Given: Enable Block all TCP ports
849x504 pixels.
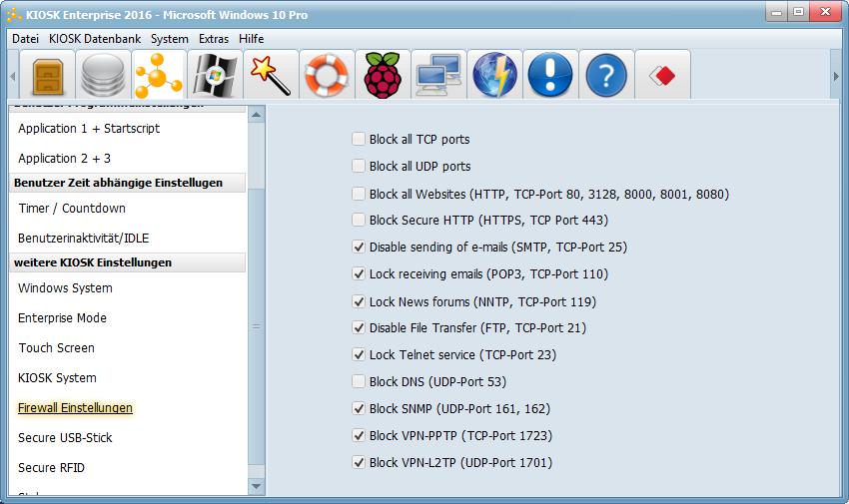Looking at the screenshot, I should coord(359,139).
